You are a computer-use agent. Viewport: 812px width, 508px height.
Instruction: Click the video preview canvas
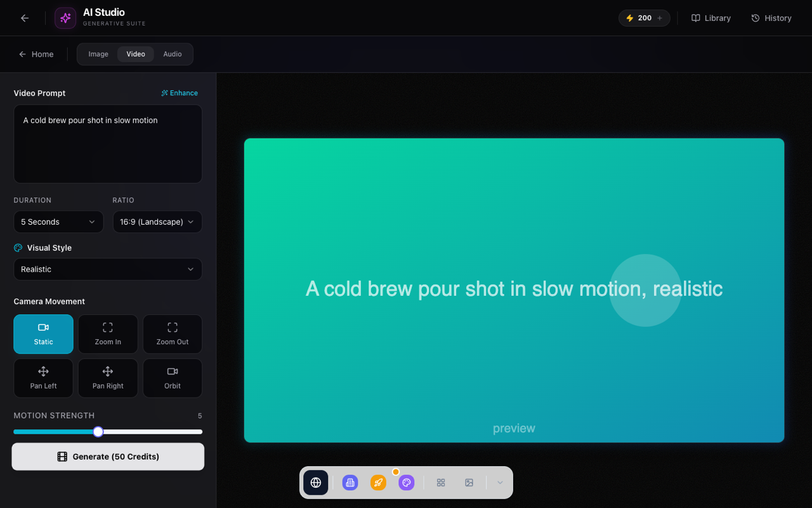coord(514,290)
